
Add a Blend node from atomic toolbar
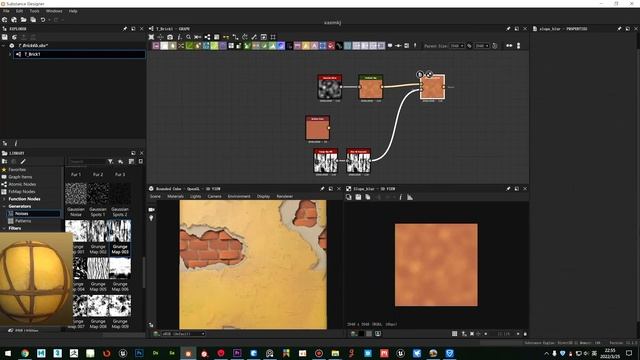coord(156,46)
